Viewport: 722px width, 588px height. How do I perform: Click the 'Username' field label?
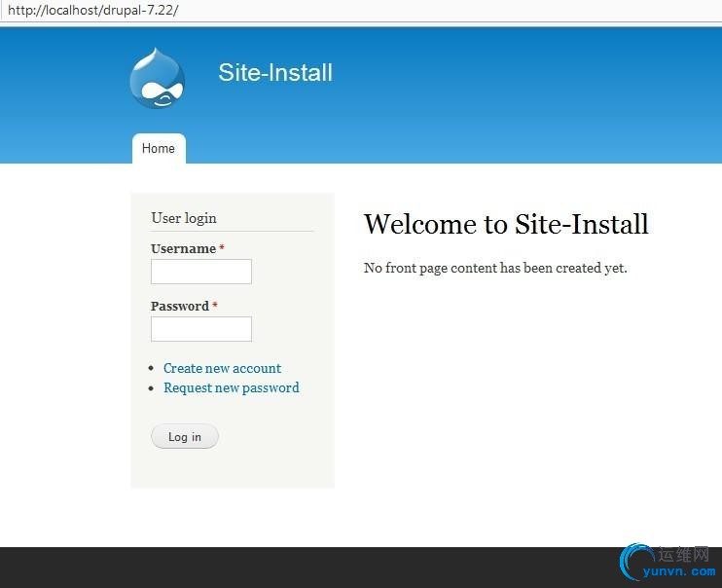pos(183,249)
